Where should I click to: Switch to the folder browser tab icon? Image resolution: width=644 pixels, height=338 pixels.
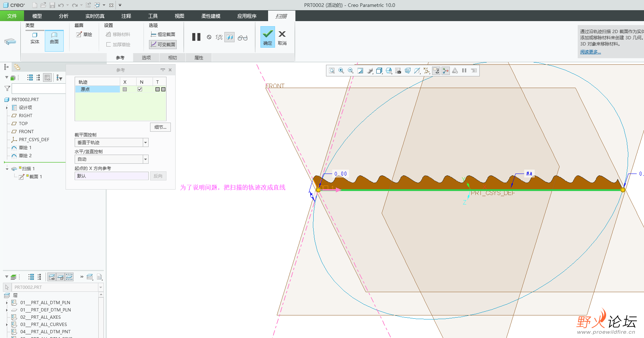17,67
